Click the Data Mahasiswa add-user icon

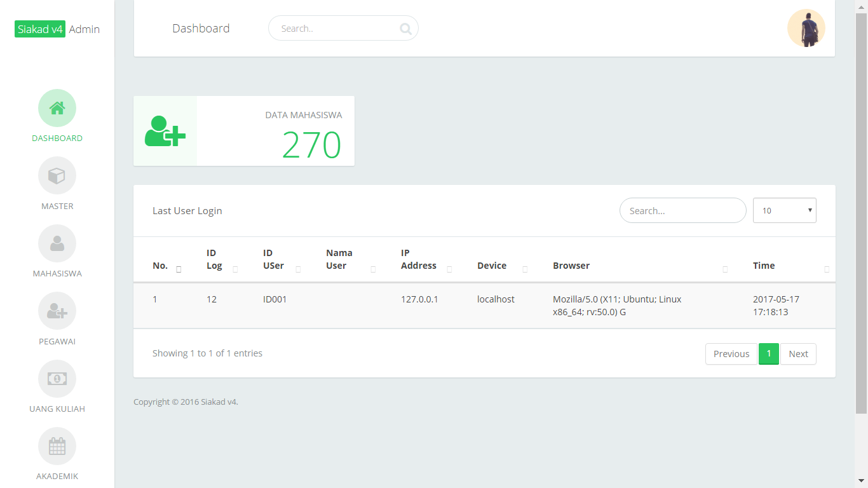[165, 131]
